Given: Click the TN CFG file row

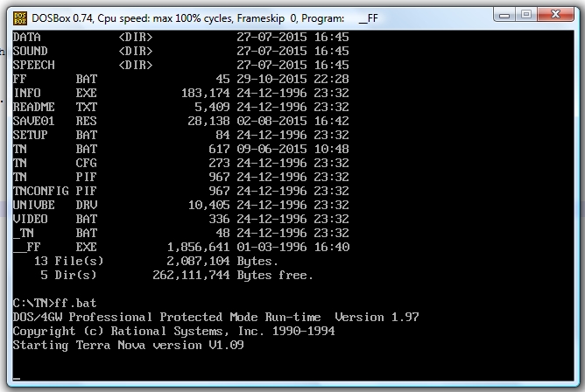Looking at the screenshot, I should pos(181,164).
